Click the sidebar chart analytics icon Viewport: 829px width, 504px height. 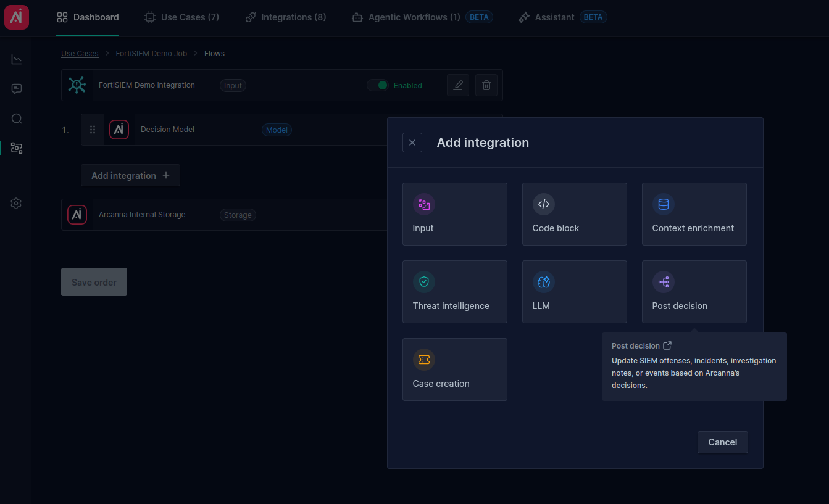(17, 59)
